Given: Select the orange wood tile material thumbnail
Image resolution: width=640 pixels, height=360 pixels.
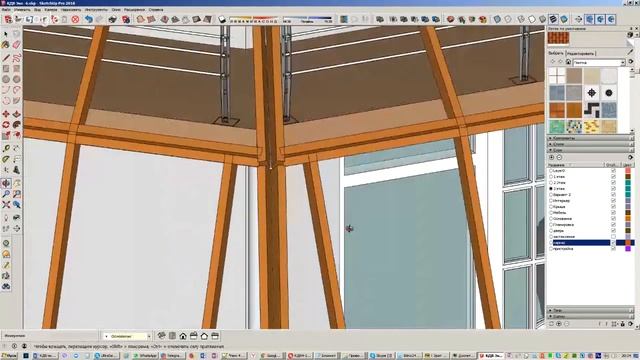Looking at the screenshot, I should [x=557, y=110].
